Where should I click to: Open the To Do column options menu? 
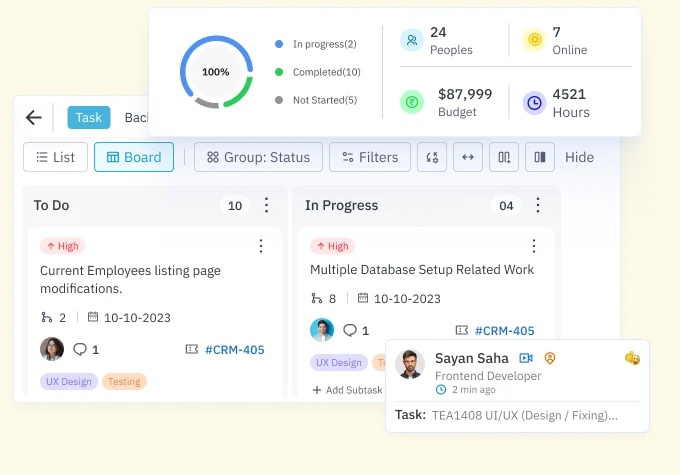coord(266,205)
